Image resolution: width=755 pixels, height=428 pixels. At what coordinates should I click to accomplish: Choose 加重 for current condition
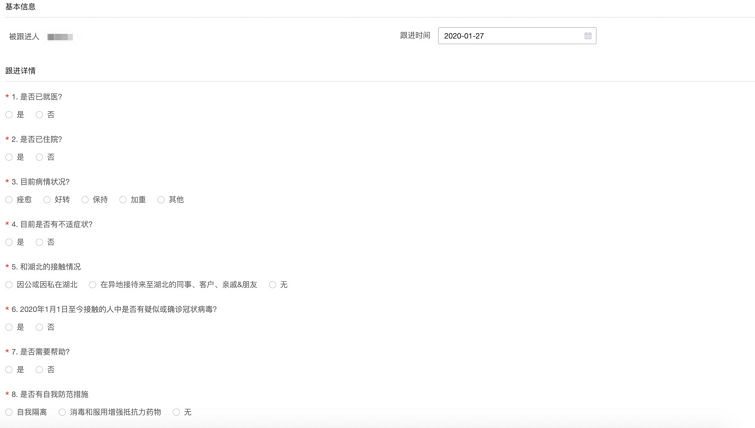[x=123, y=199]
